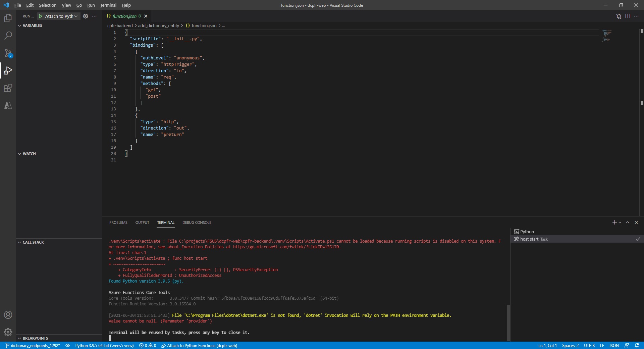The image size is (644, 349).
Task: Switch to the PROBLEMS panel tab
Action: pyautogui.click(x=118, y=222)
